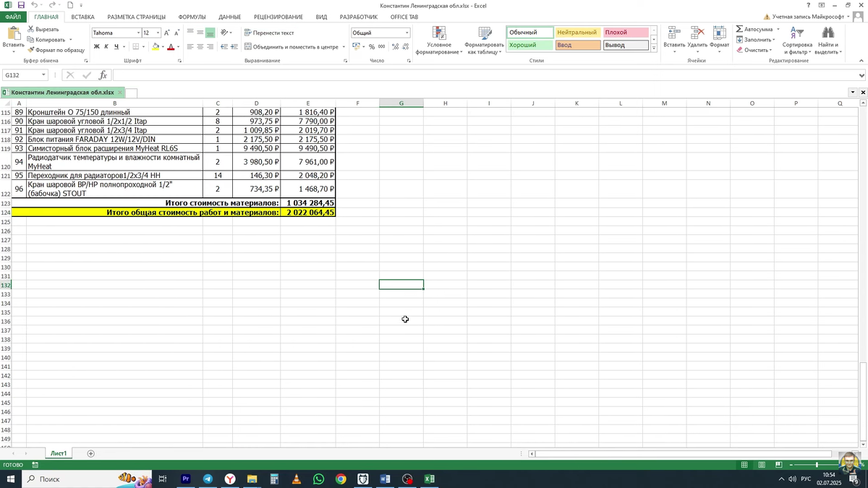Open the ФАЙЛ menu

(13, 17)
